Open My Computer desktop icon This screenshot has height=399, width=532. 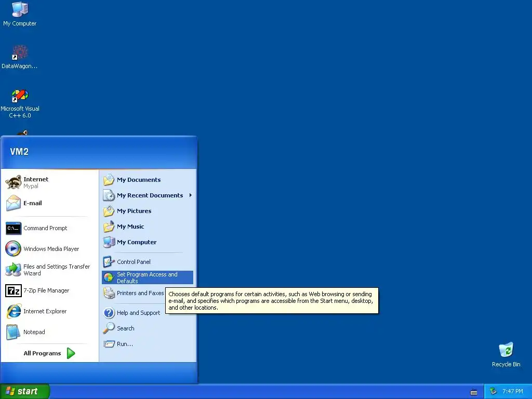tap(20, 14)
